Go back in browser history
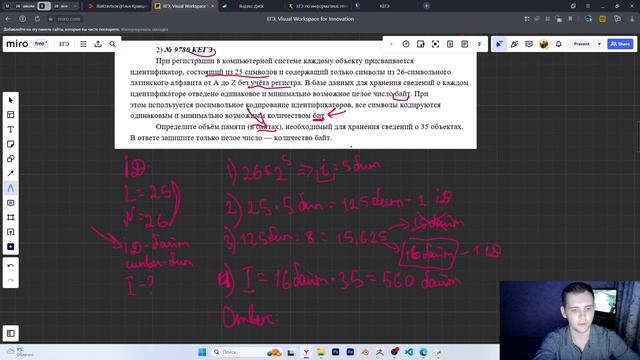Viewport: 640px width, 360px height. point(8,19)
